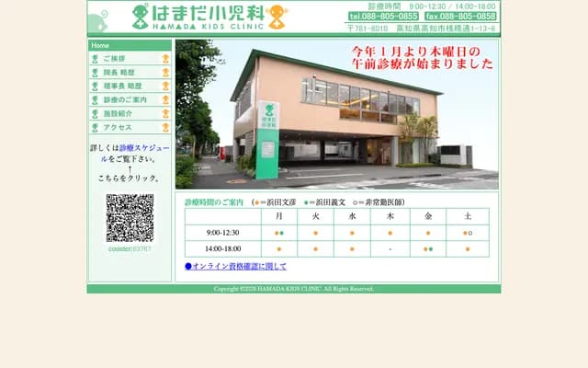588x368 pixels.
Task: Click the green mascot icon on 施設紹介 row
Action: (x=95, y=114)
